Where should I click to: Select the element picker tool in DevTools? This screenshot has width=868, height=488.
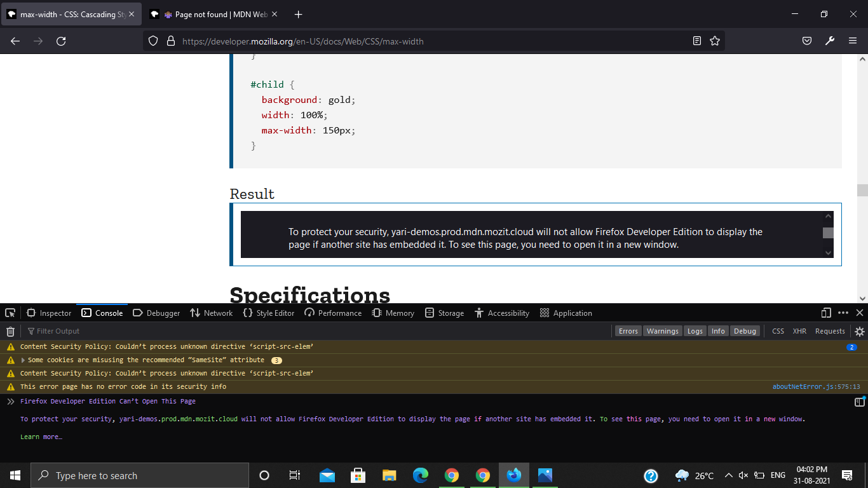click(10, 313)
